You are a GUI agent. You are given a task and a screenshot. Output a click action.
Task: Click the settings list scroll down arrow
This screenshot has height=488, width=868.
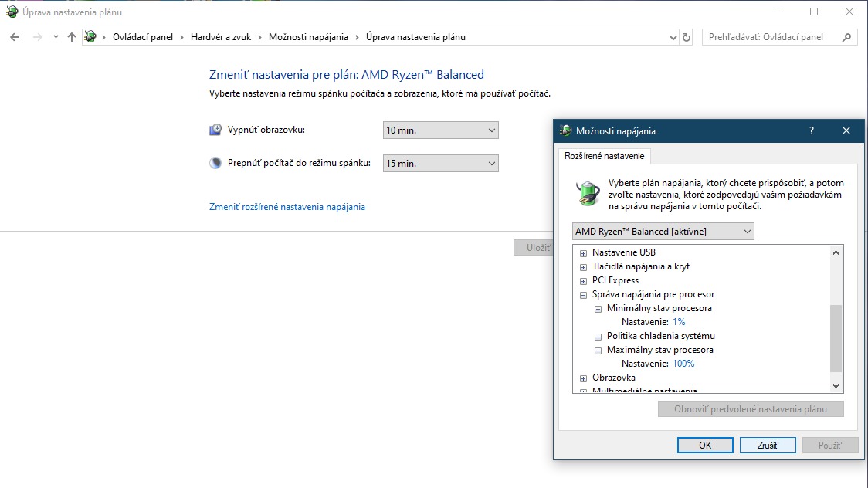tap(836, 385)
